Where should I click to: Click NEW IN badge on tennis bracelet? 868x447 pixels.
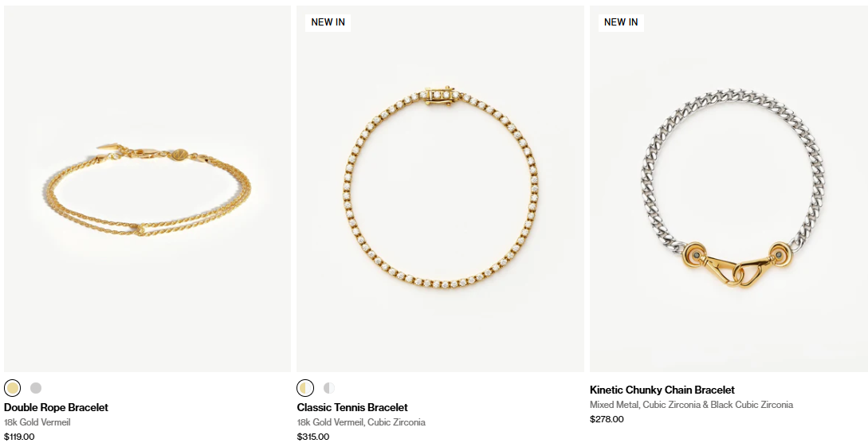click(328, 22)
